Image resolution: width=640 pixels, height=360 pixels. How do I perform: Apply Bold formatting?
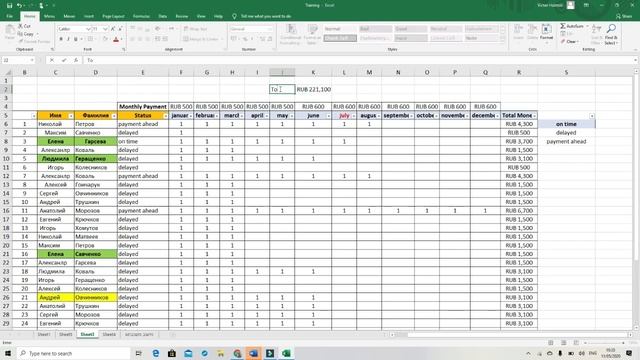pos(61,39)
